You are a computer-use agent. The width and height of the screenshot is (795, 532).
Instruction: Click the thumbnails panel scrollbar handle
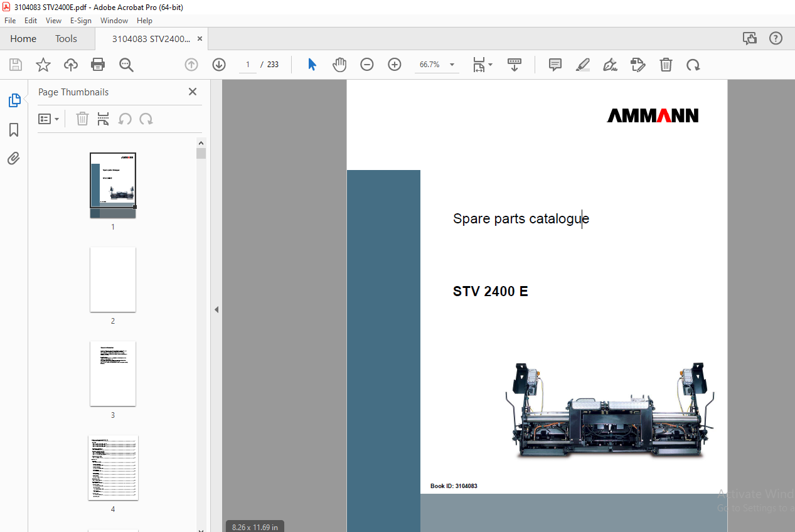pyautogui.click(x=201, y=153)
